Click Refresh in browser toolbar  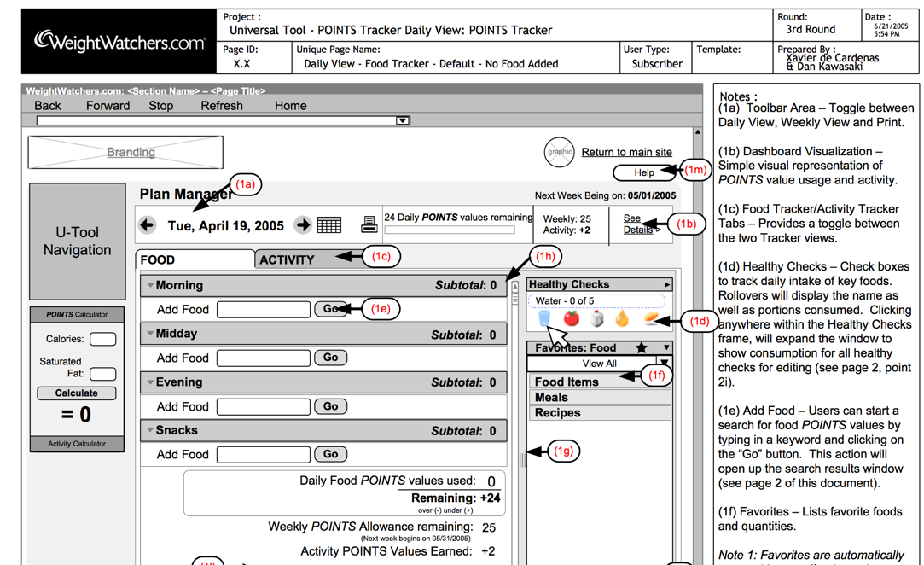coord(222,106)
